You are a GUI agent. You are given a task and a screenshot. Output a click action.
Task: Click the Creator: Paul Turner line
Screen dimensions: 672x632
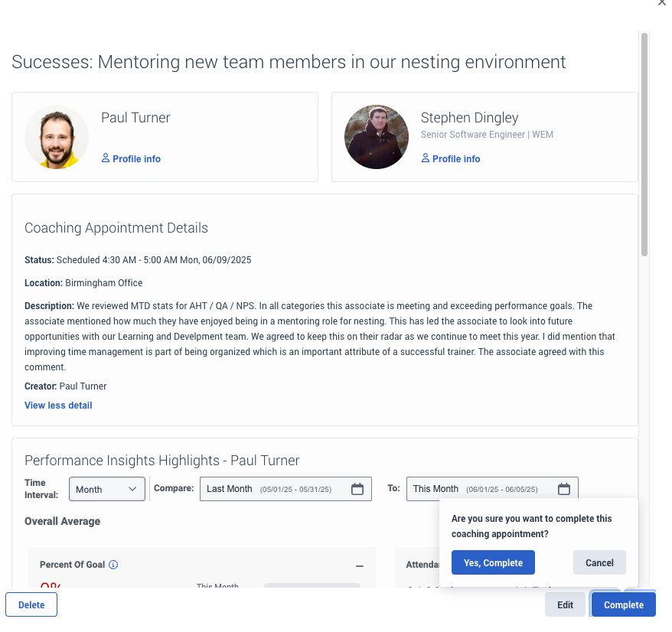(x=66, y=386)
